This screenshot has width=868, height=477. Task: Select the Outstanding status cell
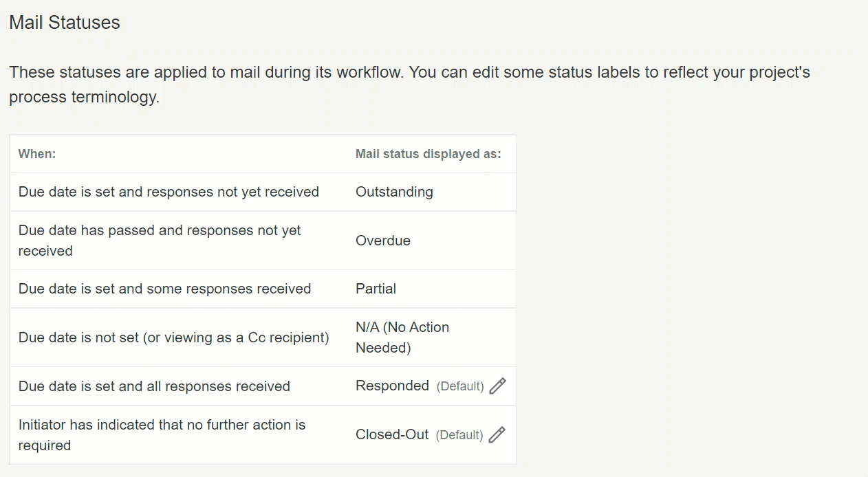(x=394, y=192)
